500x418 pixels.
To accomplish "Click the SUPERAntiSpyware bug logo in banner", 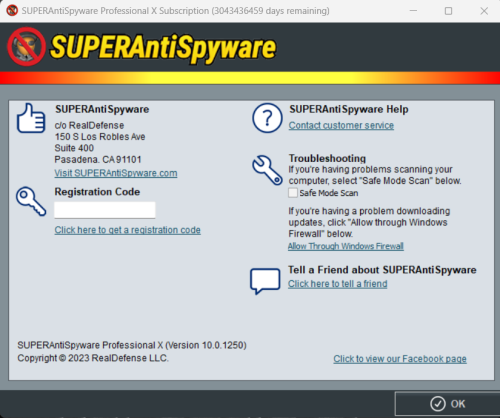I will [26, 46].
